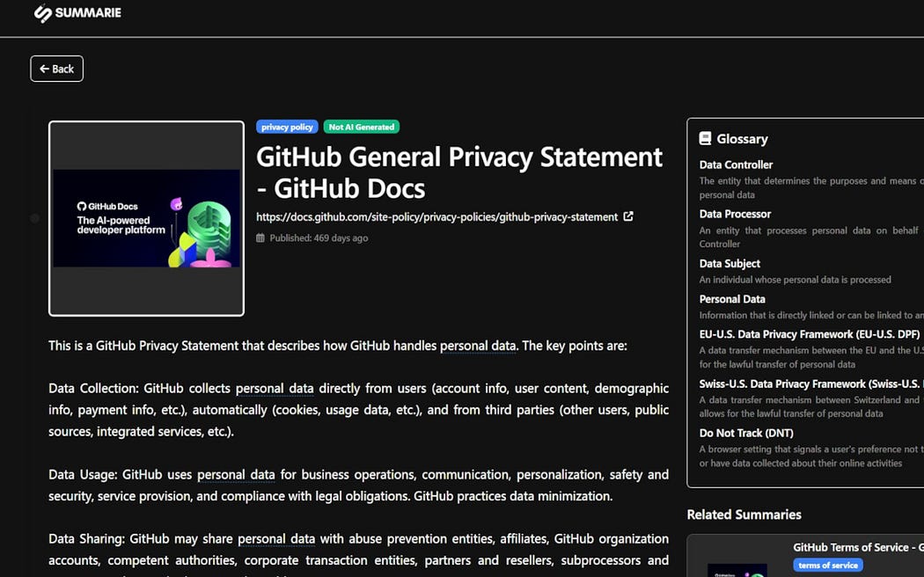924x577 pixels.
Task: Click the calendar icon before Published
Action: pyautogui.click(x=260, y=237)
